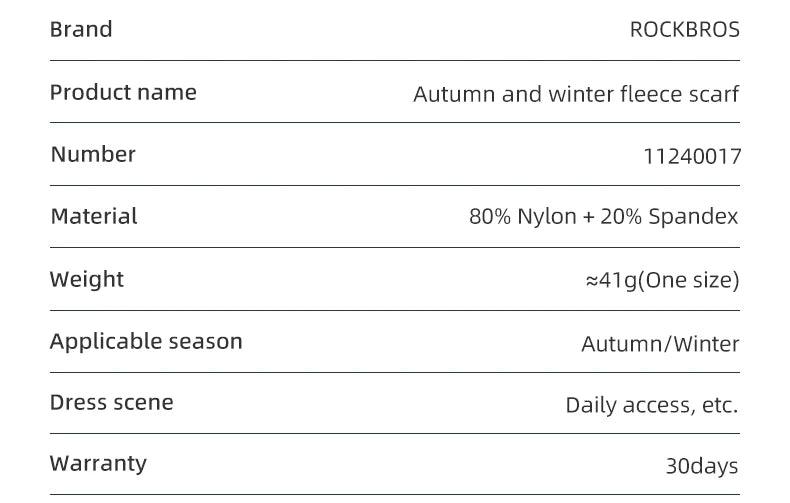Image resolution: width=790 pixels, height=503 pixels.
Task: Click the word 'Winter' in season value
Action: (706, 344)
